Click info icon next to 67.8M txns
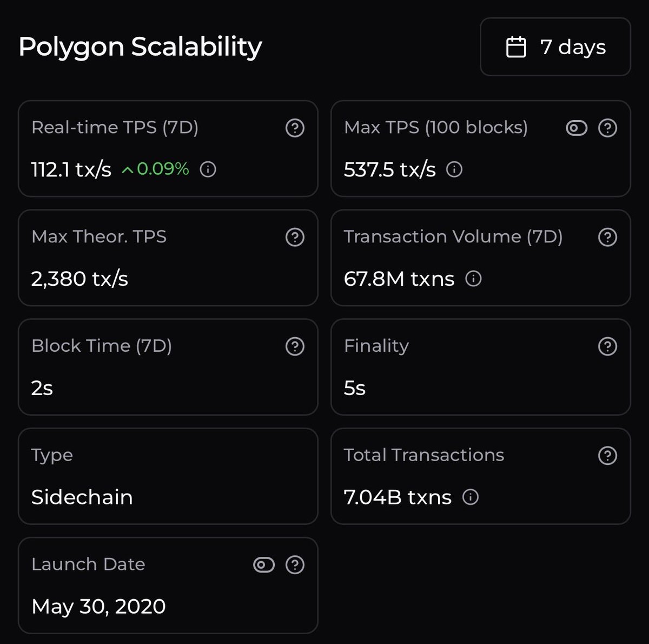The width and height of the screenshot is (649, 644). pyautogui.click(x=473, y=279)
